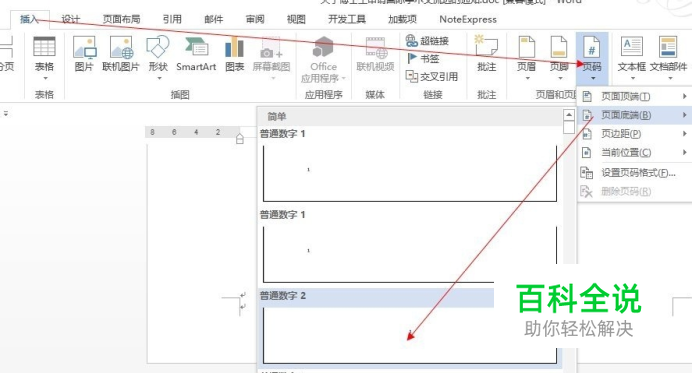Select 页面底端(B) menu item
Viewport: 692px width, 373px height.
click(x=634, y=115)
